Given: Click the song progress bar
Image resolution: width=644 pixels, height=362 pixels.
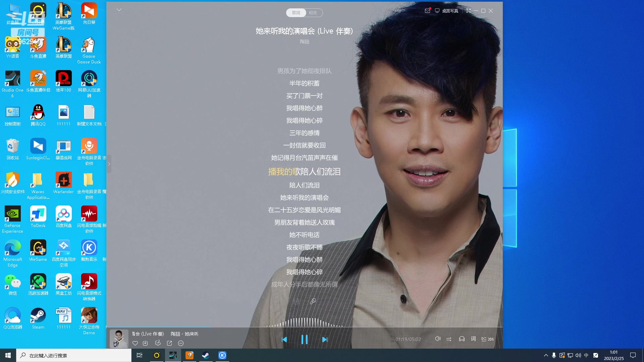Looking at the screenshot, I should click(x=302, y=327).
